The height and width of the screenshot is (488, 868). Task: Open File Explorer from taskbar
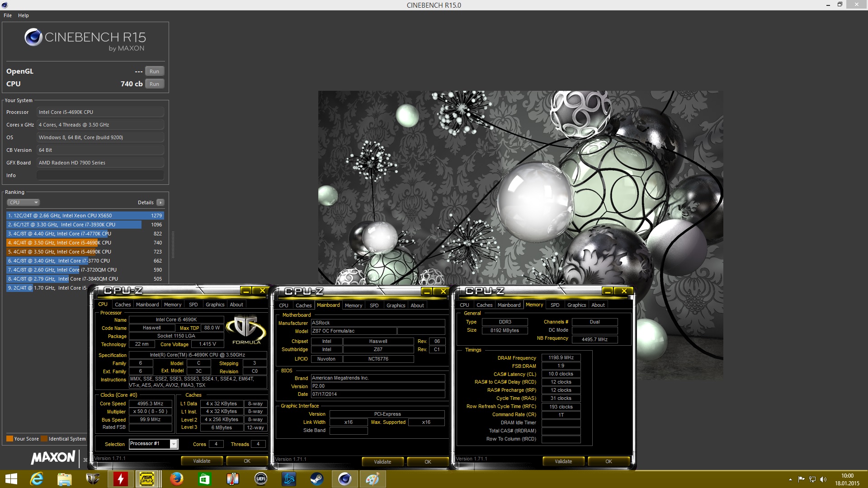(x=64, y=479)
